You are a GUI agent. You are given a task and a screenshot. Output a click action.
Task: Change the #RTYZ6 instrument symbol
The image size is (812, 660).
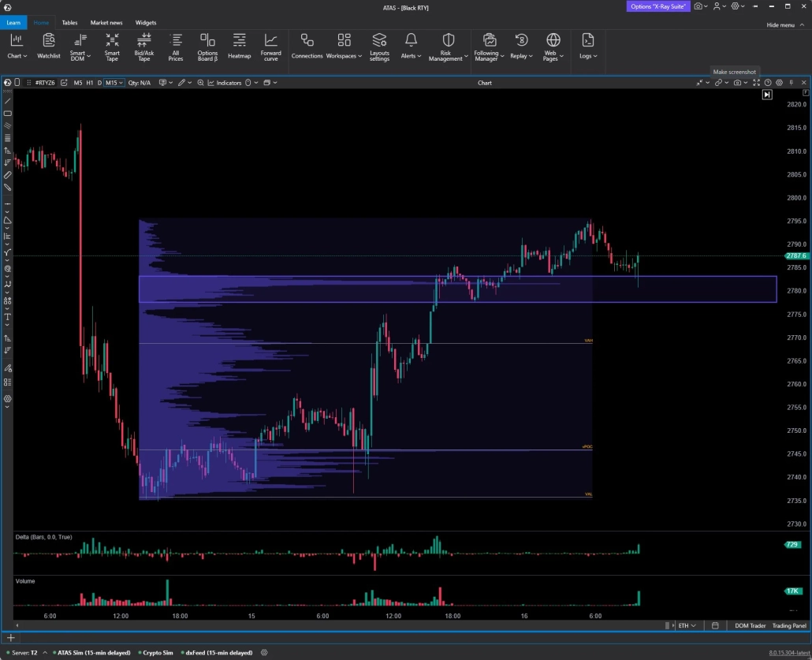tap(44, 83)
